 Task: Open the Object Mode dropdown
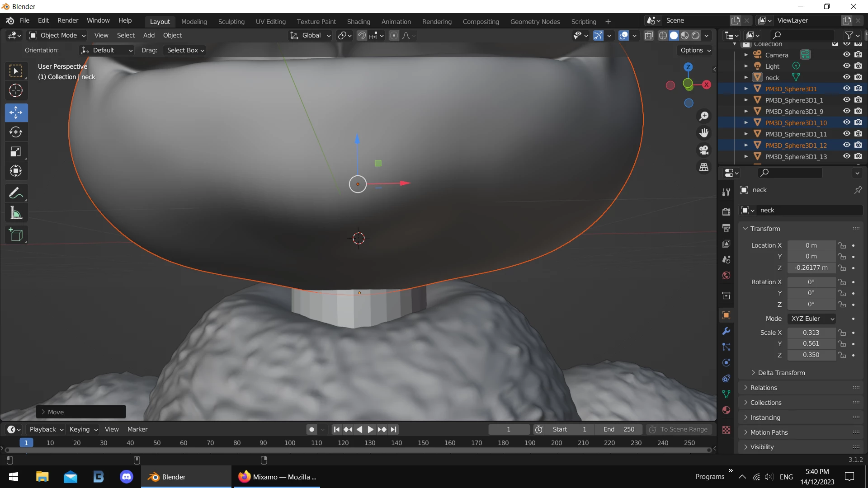pyautogui.click(x=57, y=35)
